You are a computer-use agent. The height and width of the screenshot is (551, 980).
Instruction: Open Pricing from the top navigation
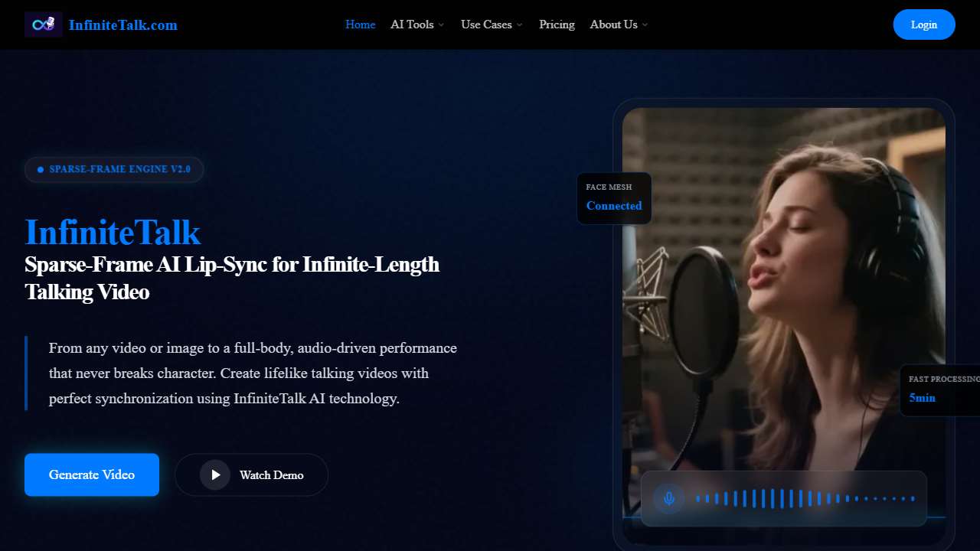point(557,24)
